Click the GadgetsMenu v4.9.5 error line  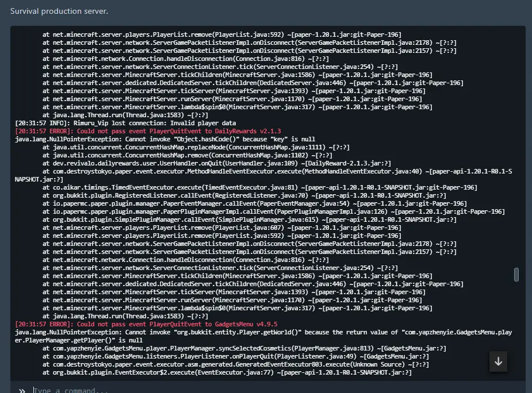point(146,324)
